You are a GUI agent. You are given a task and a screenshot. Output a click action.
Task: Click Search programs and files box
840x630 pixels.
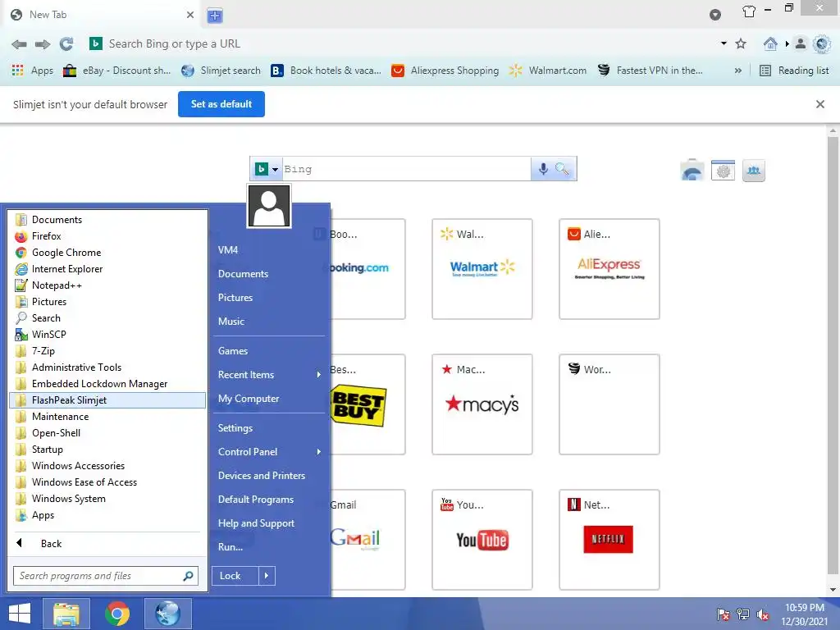click(106, 576)
